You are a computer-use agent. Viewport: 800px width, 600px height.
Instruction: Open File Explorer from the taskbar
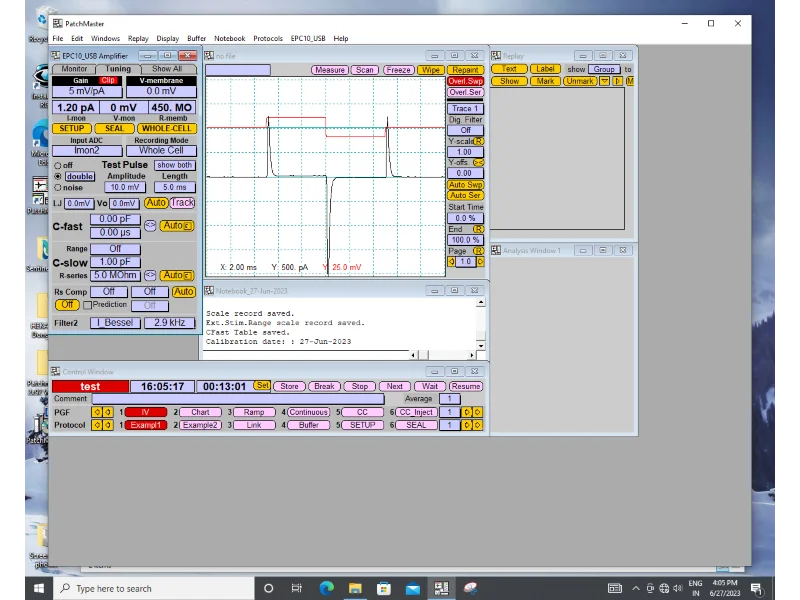355,588
